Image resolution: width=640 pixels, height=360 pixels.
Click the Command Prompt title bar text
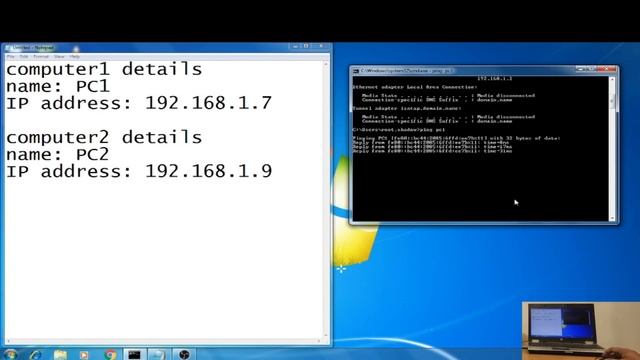406,71
